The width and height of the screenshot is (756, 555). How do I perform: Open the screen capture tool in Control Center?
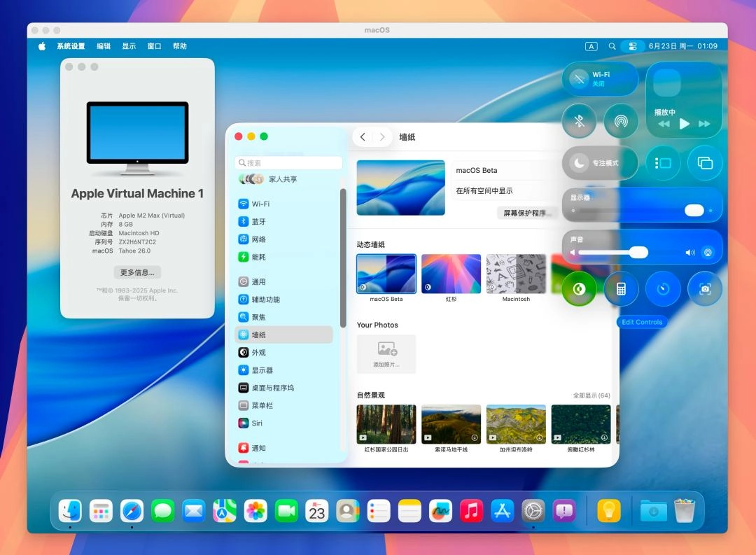[705, 288]
